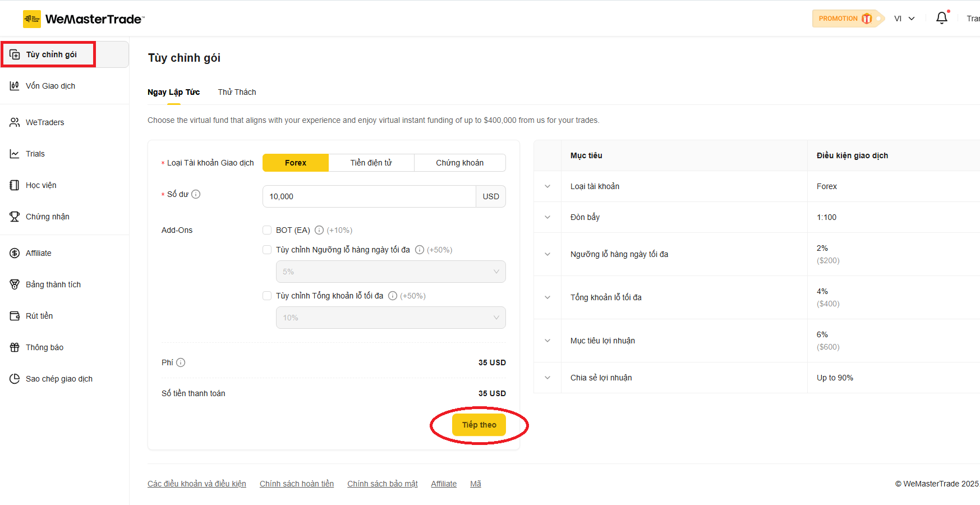
Task: Open Chính sách hoàn tiền link
Action: click(297, 484)
